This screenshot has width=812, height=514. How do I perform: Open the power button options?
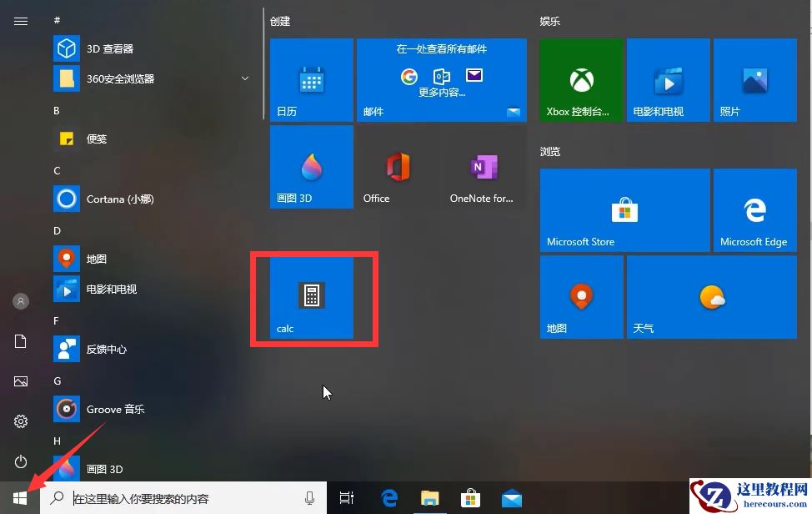click(20, 461)
